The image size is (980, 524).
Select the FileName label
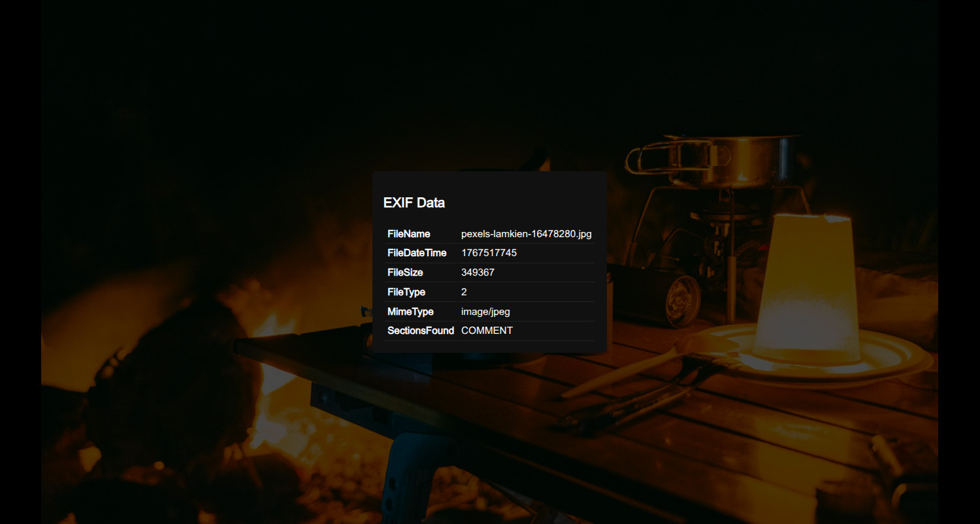click(408, 234)
